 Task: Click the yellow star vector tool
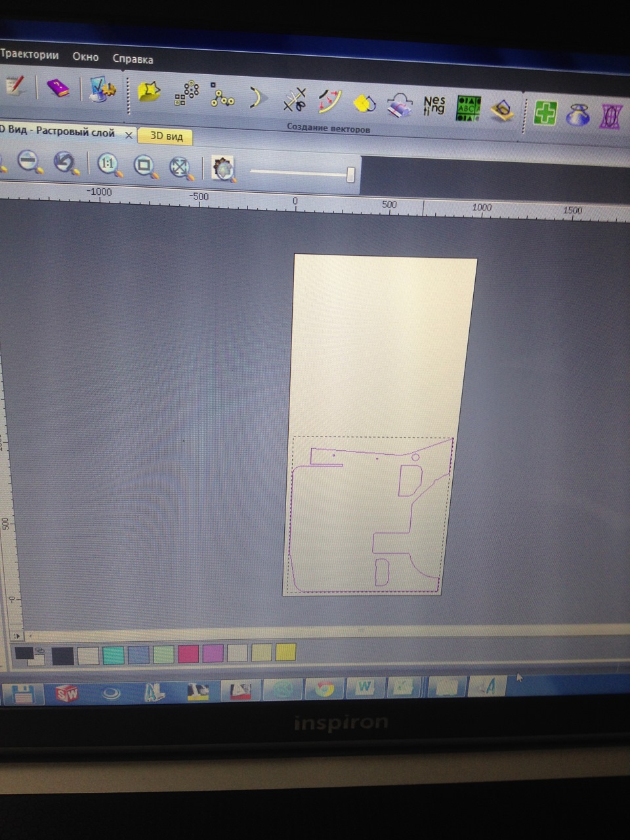149,91
